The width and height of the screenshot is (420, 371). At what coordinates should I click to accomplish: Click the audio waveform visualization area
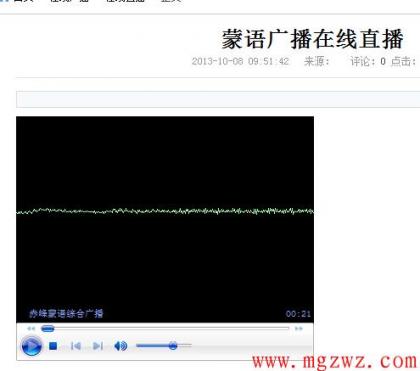[165, 211]
